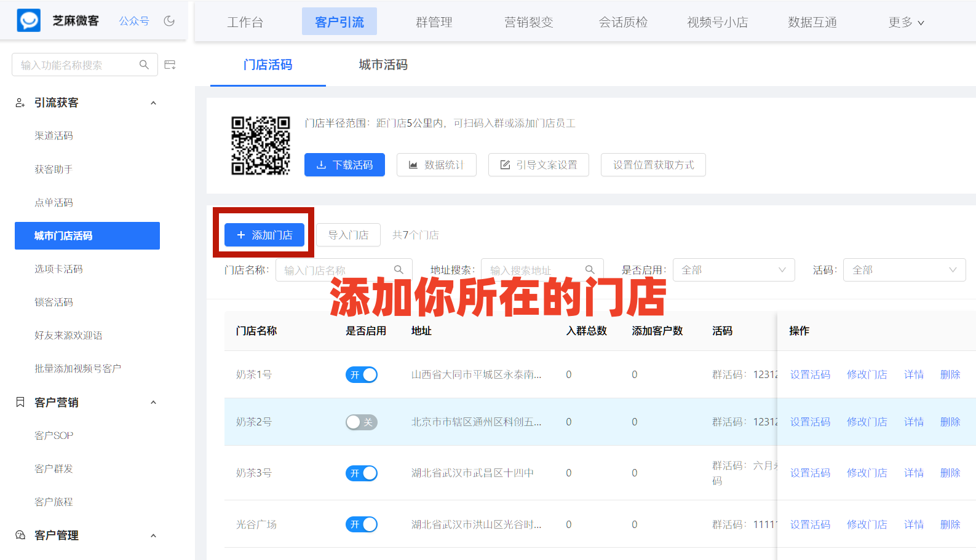Click the store name search magnifier icon
976x560 pixels.
(399, 270)
